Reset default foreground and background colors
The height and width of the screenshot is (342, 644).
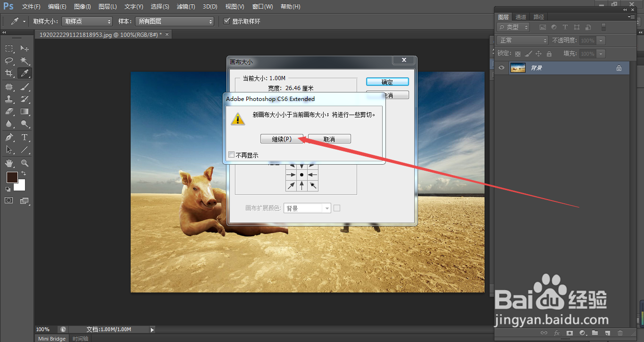click(x=8, y=189)
